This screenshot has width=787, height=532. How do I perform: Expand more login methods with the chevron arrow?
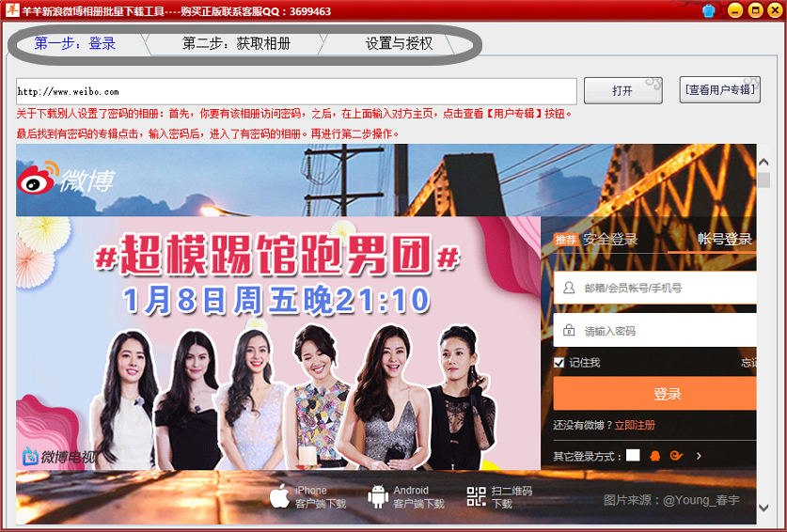pos(699,456)
